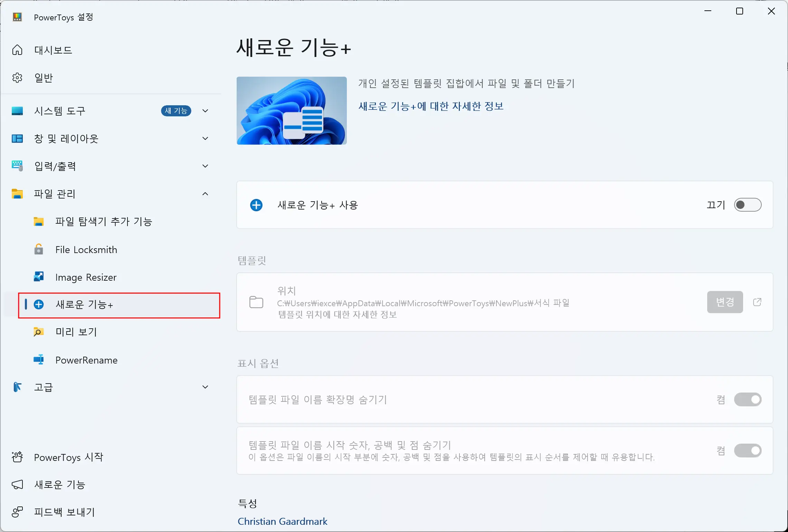Click the 파일 탐색기 추가 기능 folder icon
This screenshot has width=788, height=532.
[38, 222]
